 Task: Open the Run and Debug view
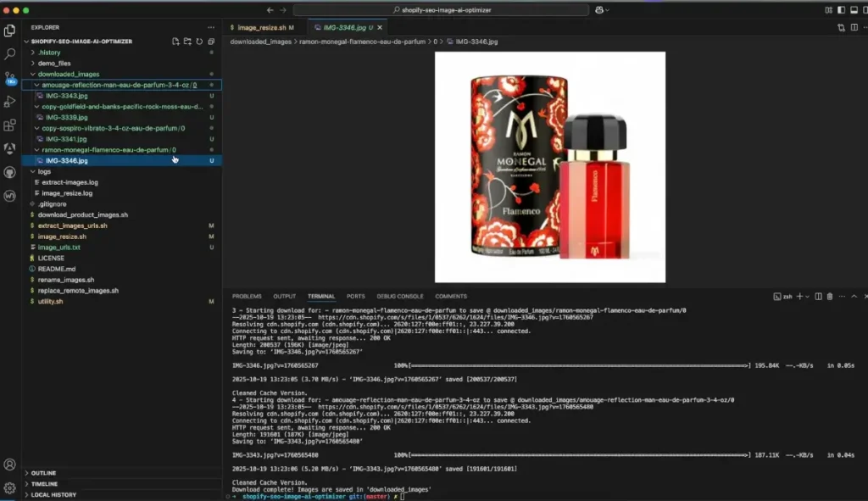[10, 101]
